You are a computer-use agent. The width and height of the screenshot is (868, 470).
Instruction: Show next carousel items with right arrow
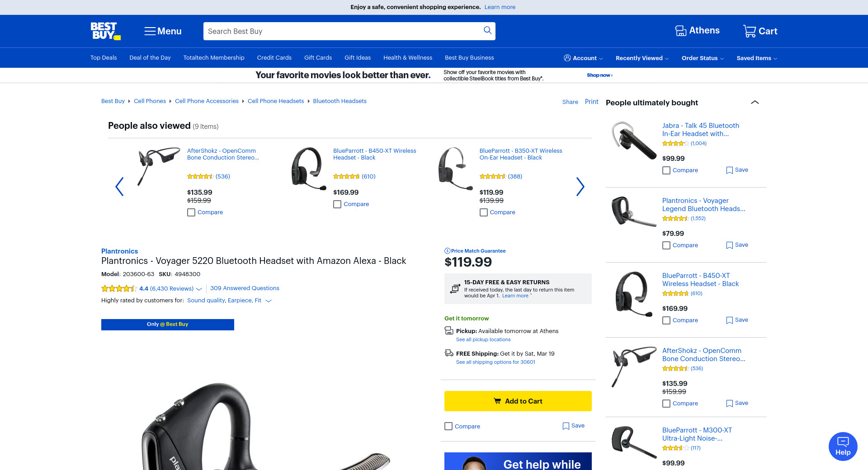[x=580, y=187]
